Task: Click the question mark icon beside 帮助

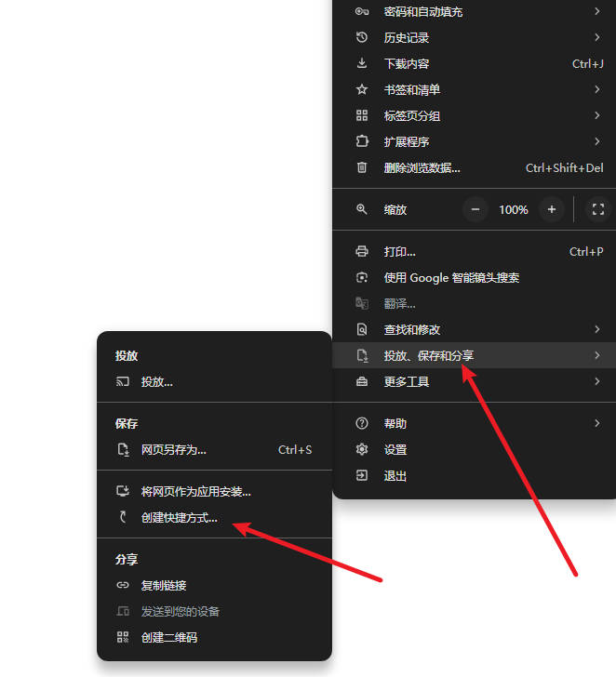Action: coord(362,423)
